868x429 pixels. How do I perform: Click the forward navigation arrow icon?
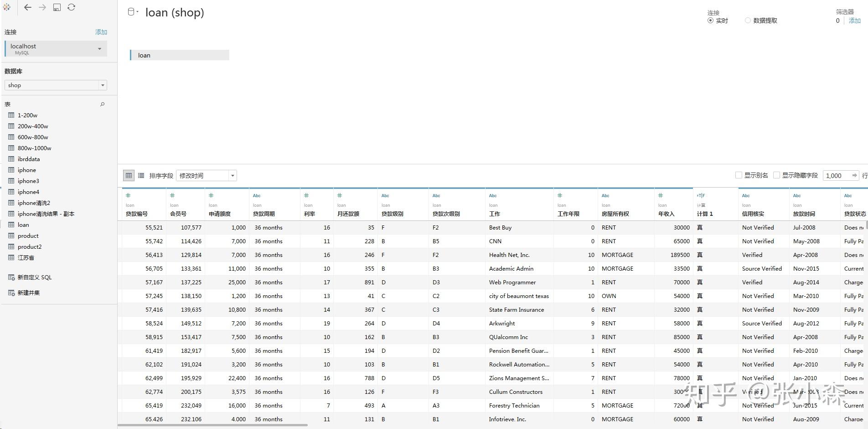(42, 7)
